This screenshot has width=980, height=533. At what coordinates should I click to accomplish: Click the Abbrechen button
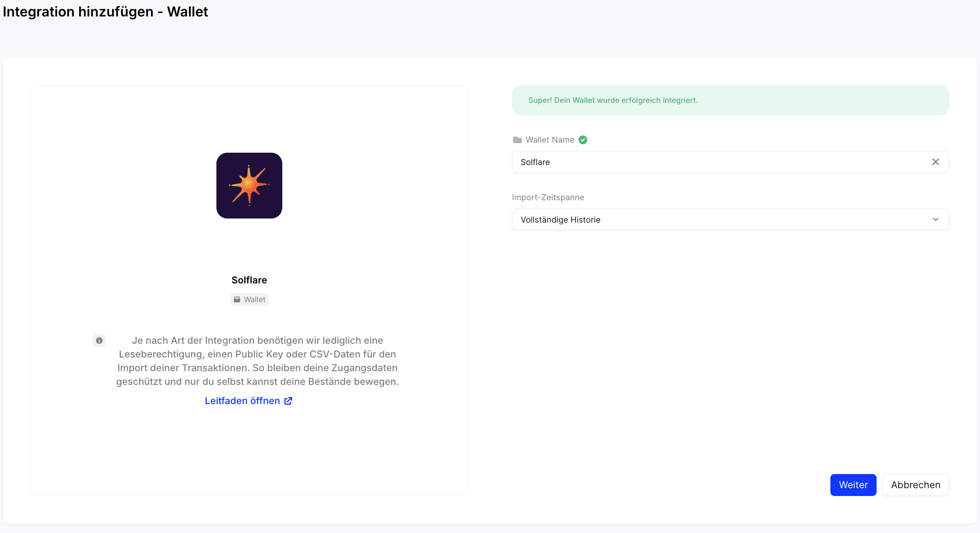[x=915, y=485]
